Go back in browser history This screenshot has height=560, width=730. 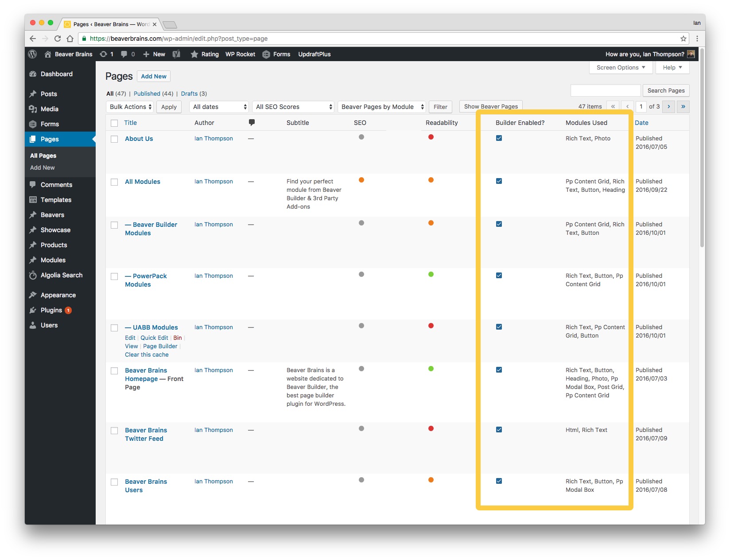33,39
